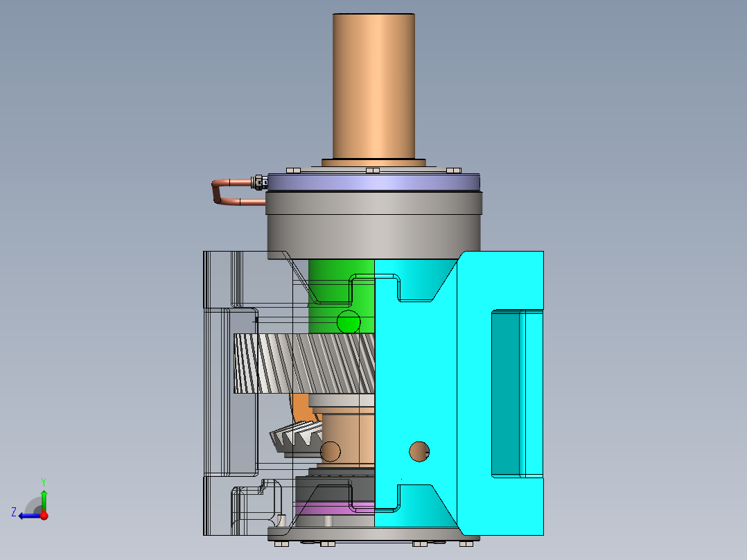
Task: Click the red origin ball of the triad
Action: coord(44,515)
